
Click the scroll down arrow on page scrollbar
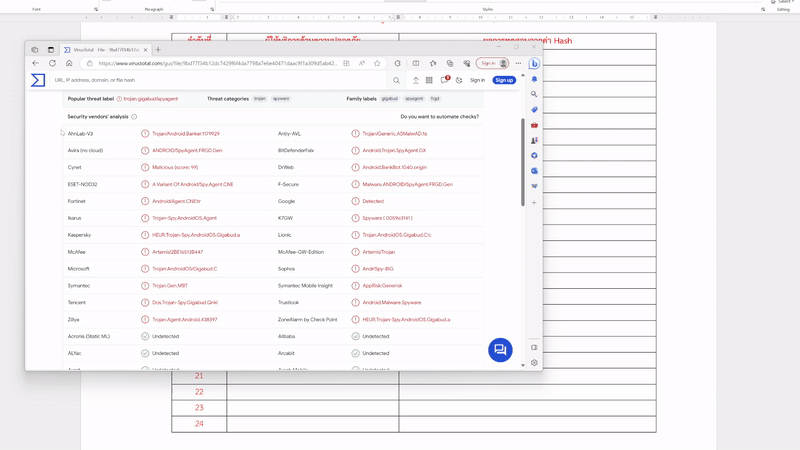(x=523, y=365)
